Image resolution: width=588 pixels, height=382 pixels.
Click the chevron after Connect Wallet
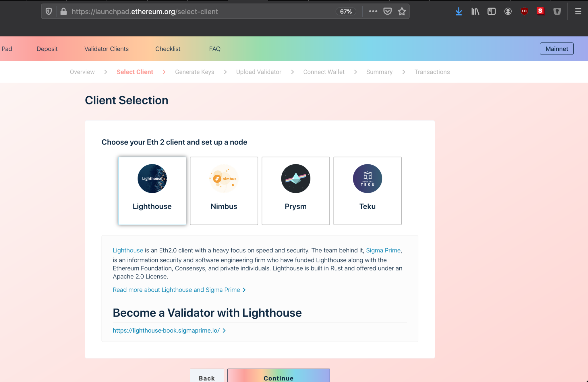[355, 72]
